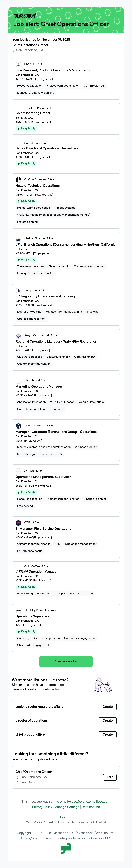Open the Privacy Policy link
Image resolution: width=132 pixels, height=868 pixels.
[42, 807]
